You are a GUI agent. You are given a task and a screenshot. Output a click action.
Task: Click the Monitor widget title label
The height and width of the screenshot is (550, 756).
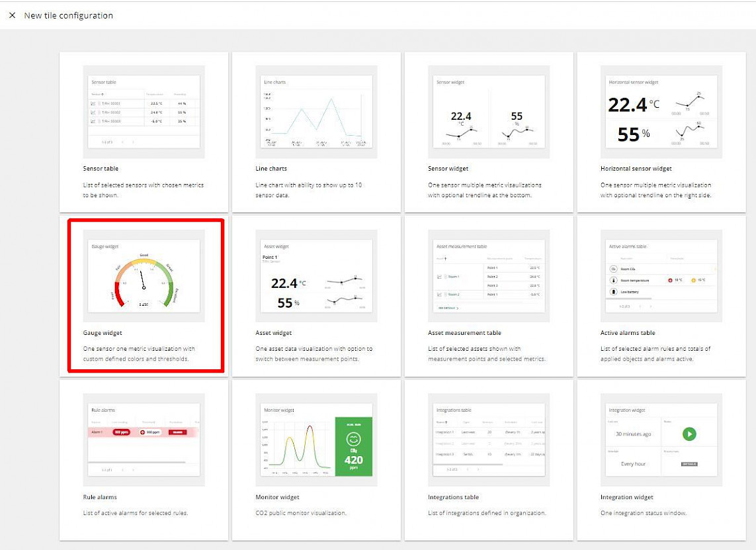pos(277,497)
